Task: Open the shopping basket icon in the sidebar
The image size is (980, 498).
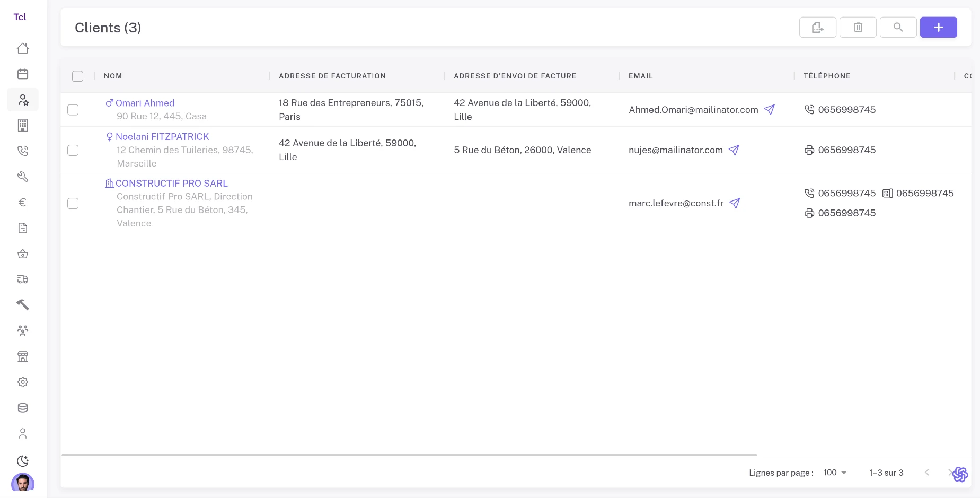Action: 23,254
